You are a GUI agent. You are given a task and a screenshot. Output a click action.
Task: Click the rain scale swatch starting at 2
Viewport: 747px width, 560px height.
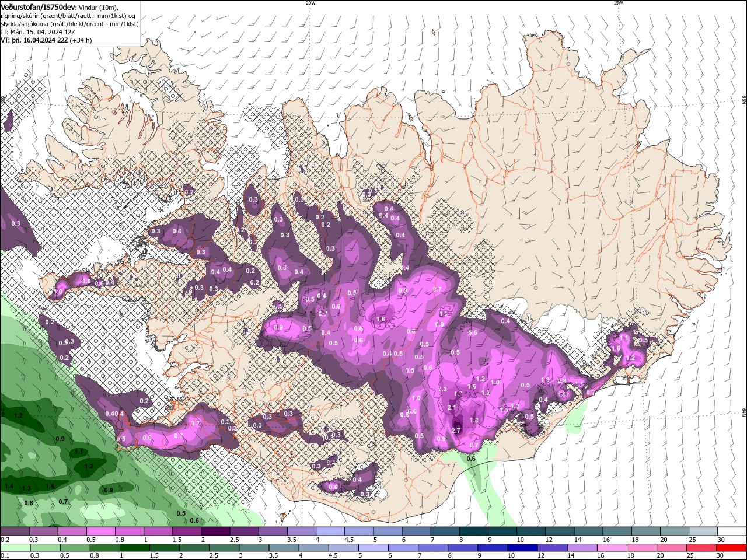(x=194, y=548)
